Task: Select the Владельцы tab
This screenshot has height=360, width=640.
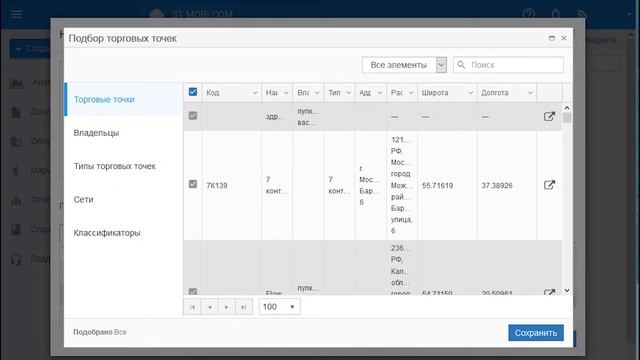Action: [x=123, y=133]
